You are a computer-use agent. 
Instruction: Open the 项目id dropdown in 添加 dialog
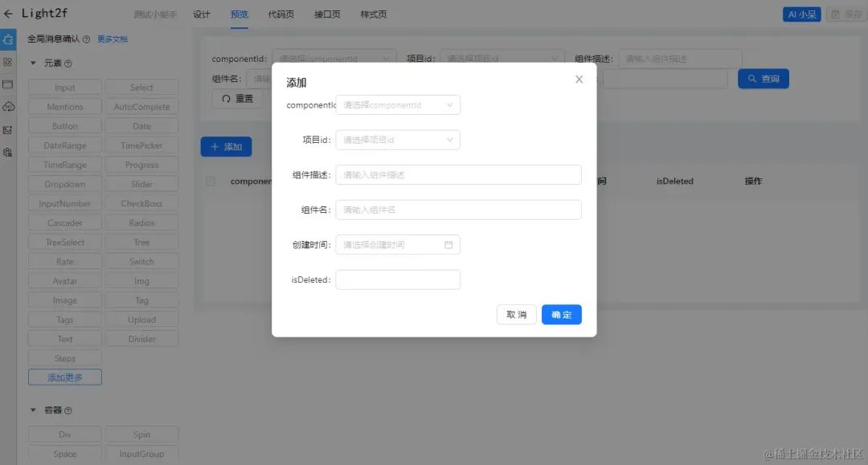pos(397,139)
